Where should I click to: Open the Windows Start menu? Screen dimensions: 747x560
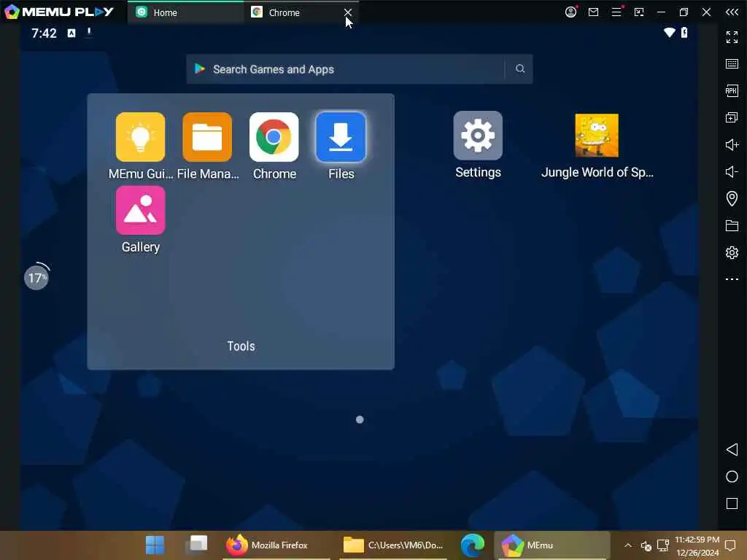(155, 545)
